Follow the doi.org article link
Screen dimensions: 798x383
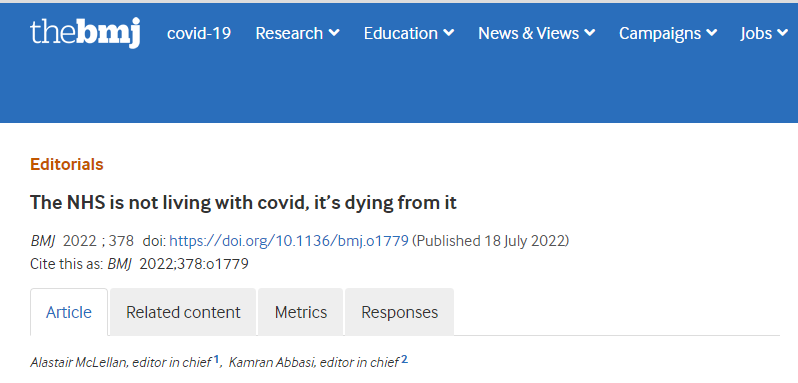tap(289, 241)
